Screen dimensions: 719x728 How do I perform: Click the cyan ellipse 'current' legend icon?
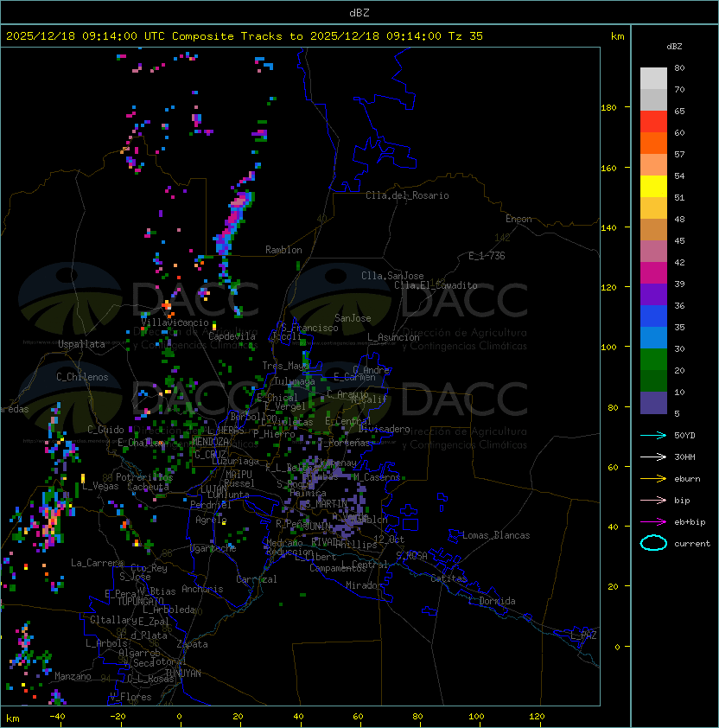[653, 543]
